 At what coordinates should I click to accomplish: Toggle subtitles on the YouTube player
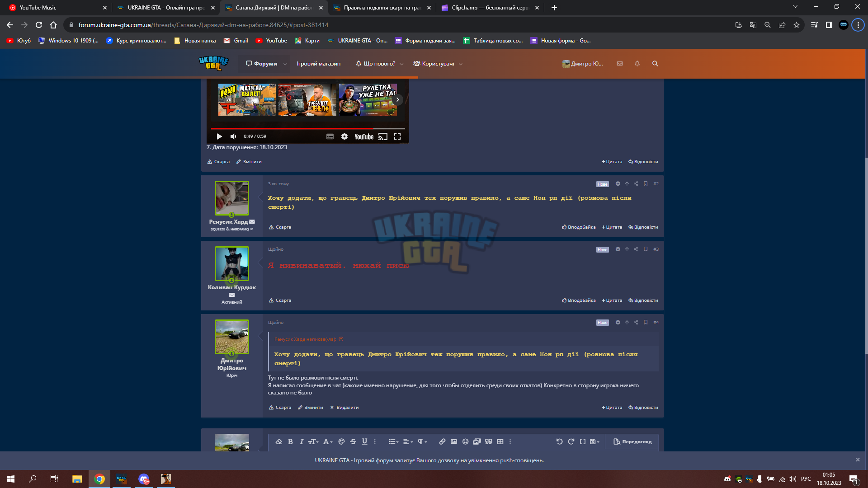[330, 136]
